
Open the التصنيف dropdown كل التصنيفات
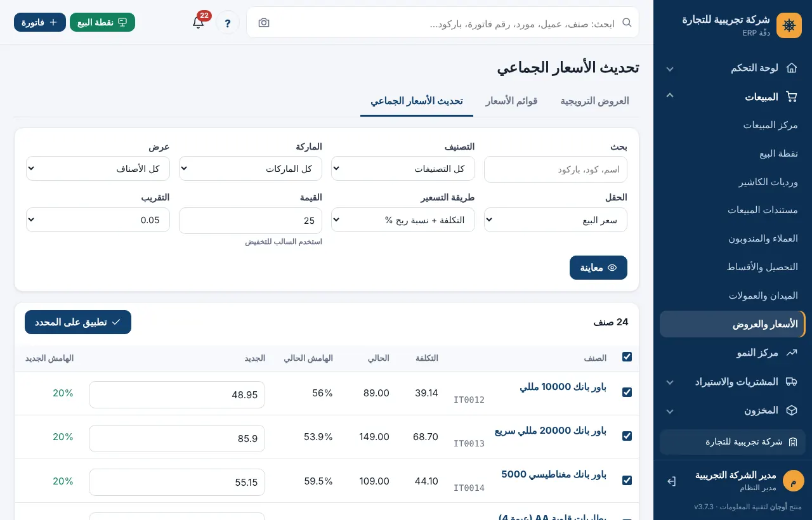point(403,169)
